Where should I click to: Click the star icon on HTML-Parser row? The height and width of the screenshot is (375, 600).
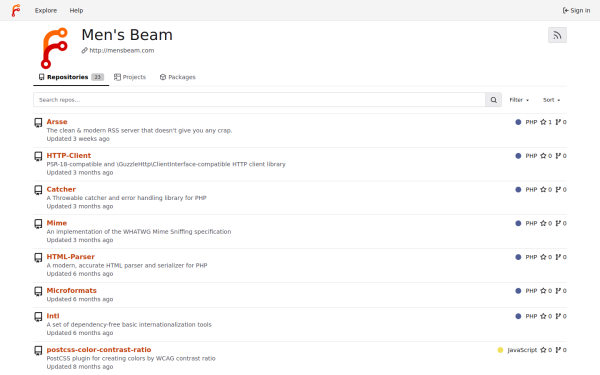(x=543, y=257)
